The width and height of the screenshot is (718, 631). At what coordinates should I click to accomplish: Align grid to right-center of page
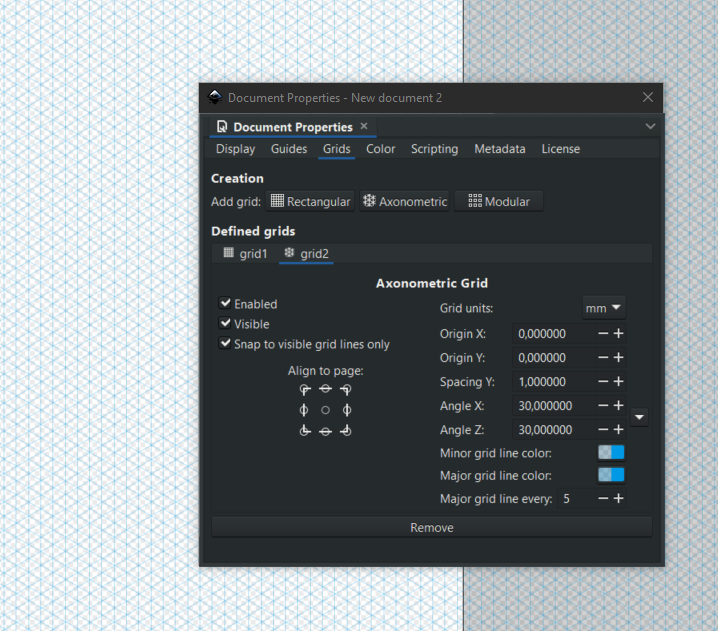[347, 410]
